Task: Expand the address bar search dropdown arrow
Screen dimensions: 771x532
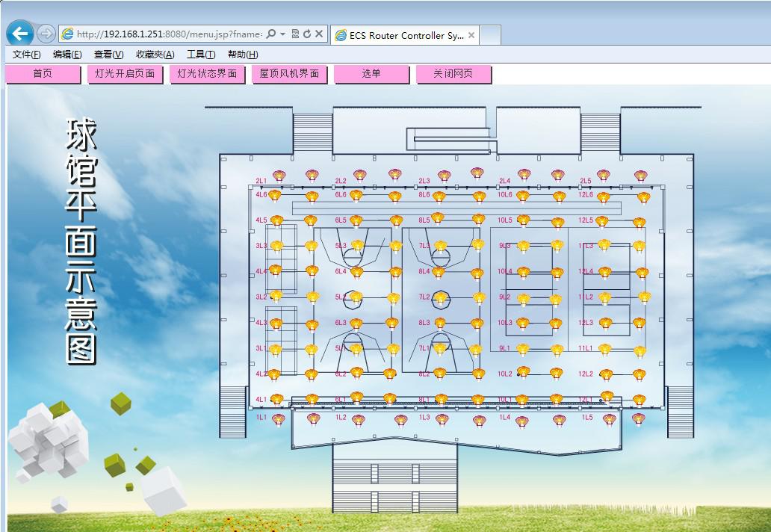Action: pyautogui.click(x=283, y=34)
